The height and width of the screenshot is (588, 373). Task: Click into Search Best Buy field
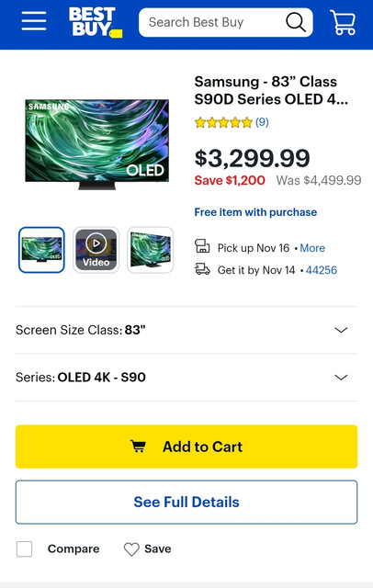coord(212,22)
